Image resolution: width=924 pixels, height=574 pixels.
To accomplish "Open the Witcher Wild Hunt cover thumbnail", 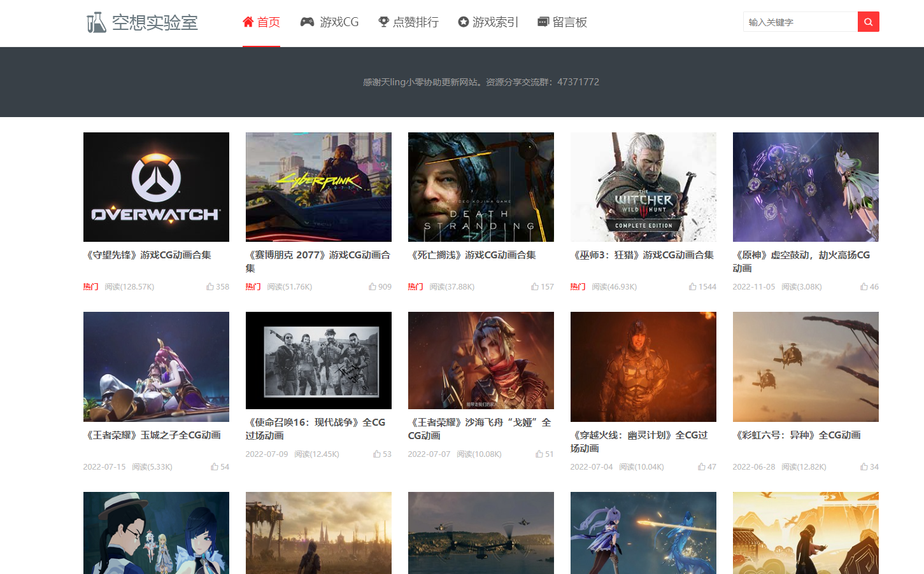I will 643,187.
